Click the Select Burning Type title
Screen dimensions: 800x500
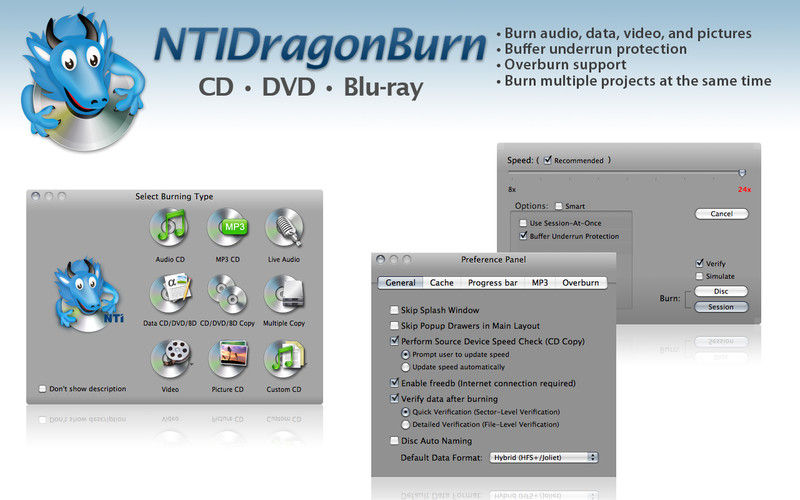point(174,196)
